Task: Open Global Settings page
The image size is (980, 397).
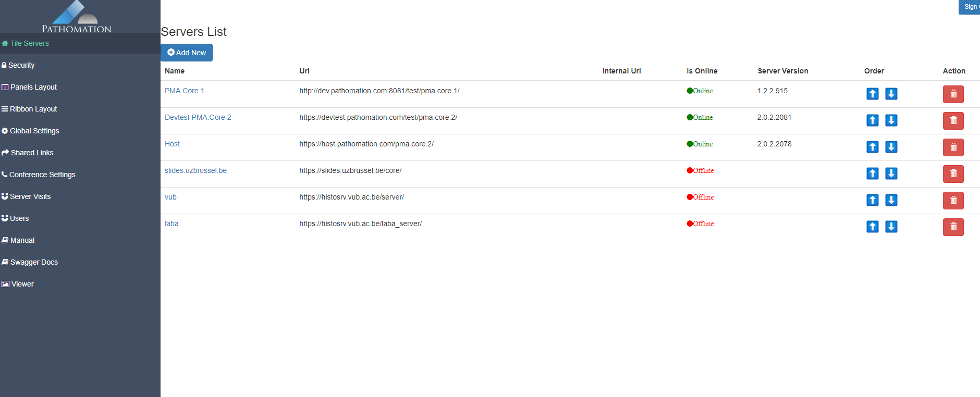Action: (34, 131)
